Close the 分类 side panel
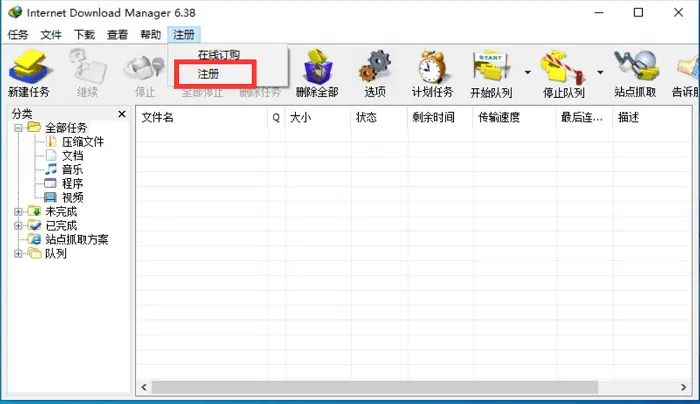 [x=121, y=114]
